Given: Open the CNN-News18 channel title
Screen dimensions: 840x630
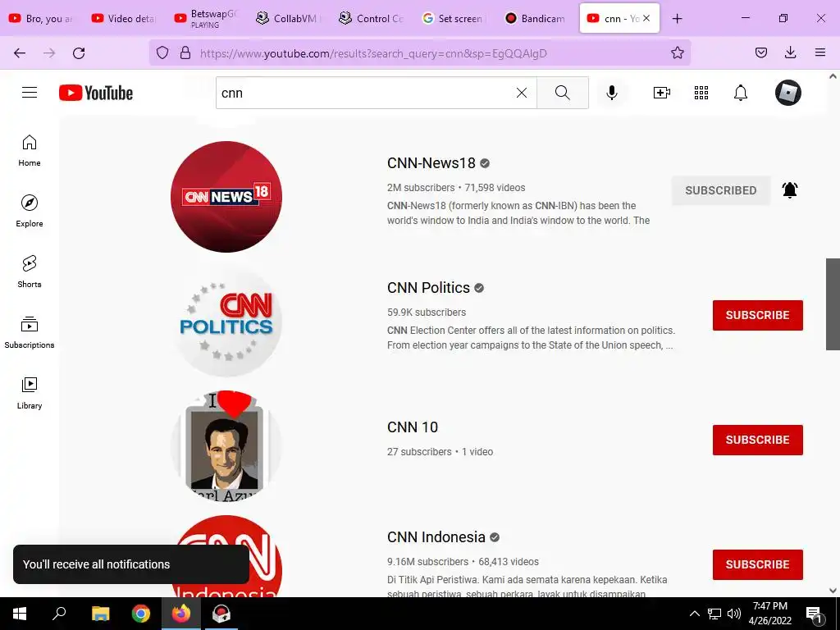Looking at the screenshot, I should click(431, 163).
